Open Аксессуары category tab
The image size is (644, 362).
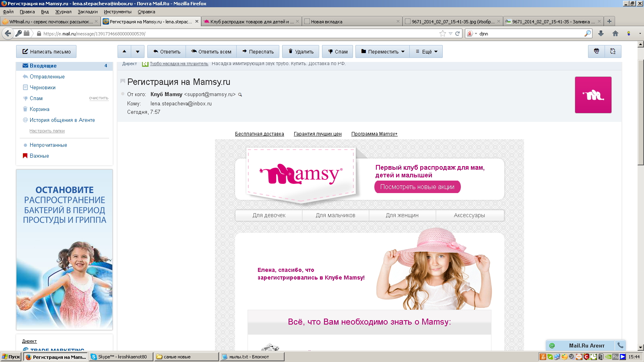[x=469, y=215]
